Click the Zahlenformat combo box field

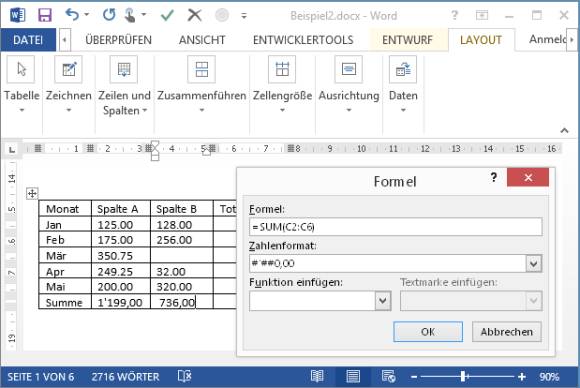[387, 263]
